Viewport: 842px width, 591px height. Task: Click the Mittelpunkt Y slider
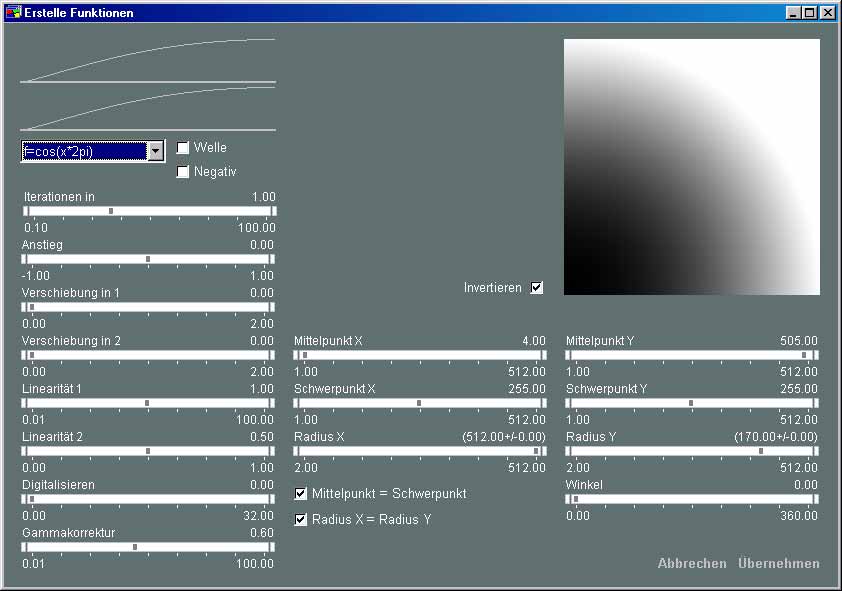[692, 355]
